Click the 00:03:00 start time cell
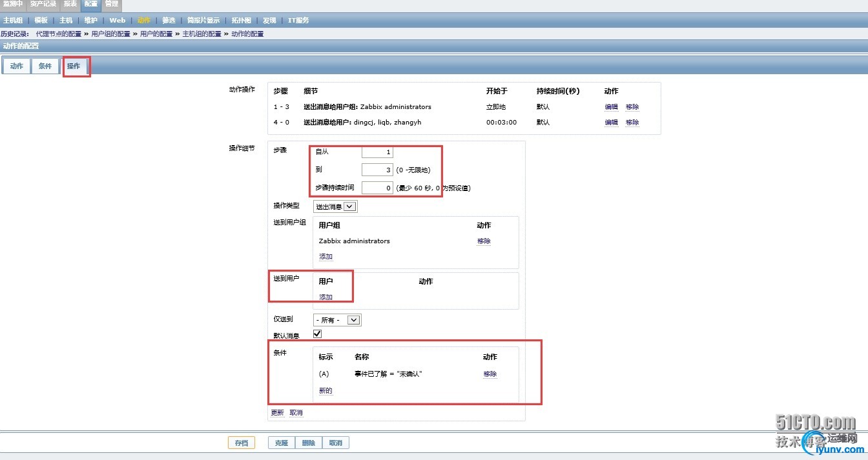 tap(501, 123)
